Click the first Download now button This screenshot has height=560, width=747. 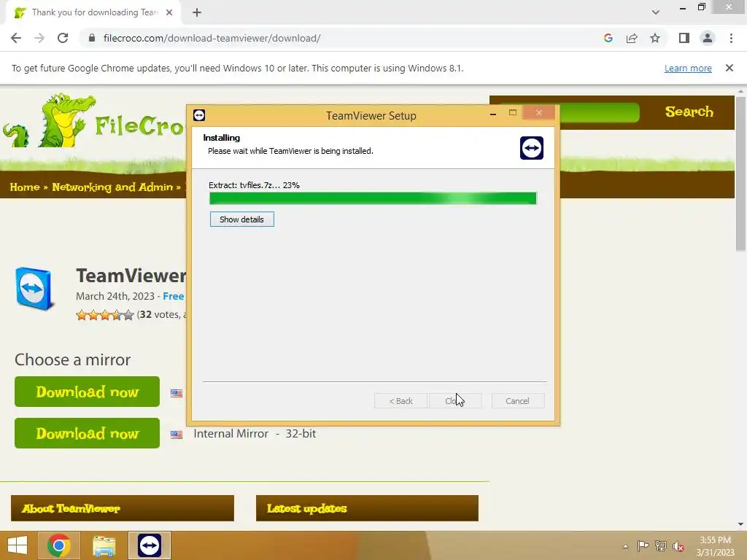[x=88, y=392]
